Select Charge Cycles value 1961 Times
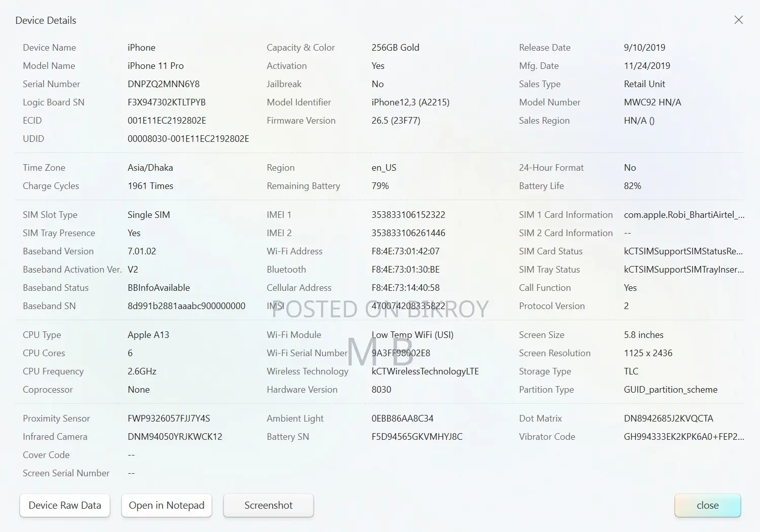This screenshot has width=760, height=532. point(150,186)
